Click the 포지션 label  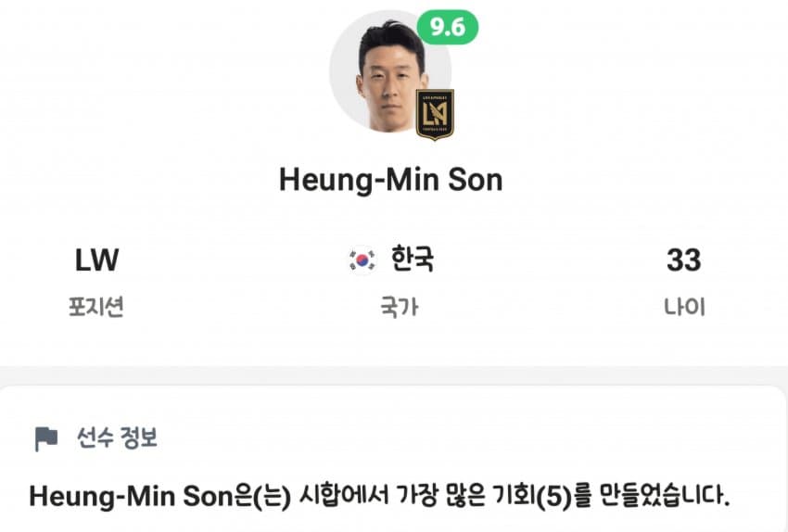97,308
